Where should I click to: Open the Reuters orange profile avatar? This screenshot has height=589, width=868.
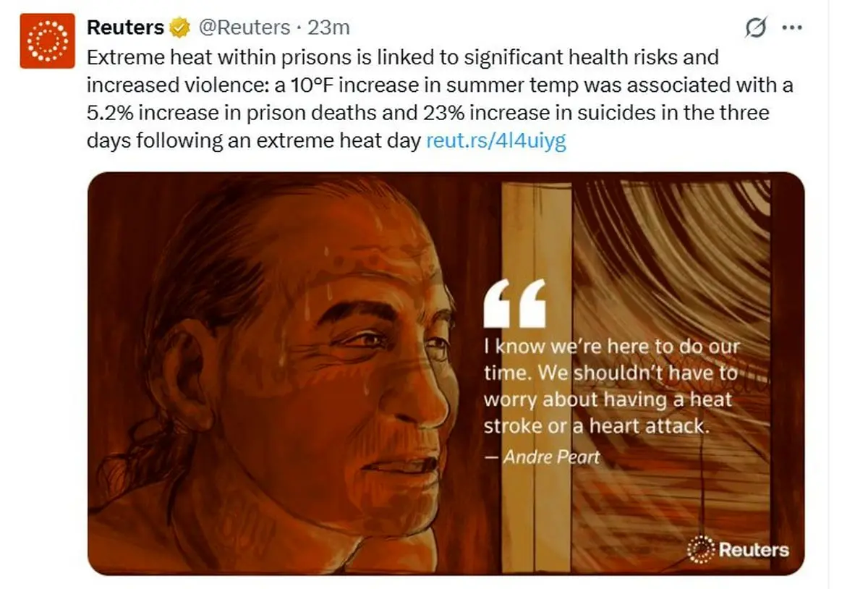47,41
